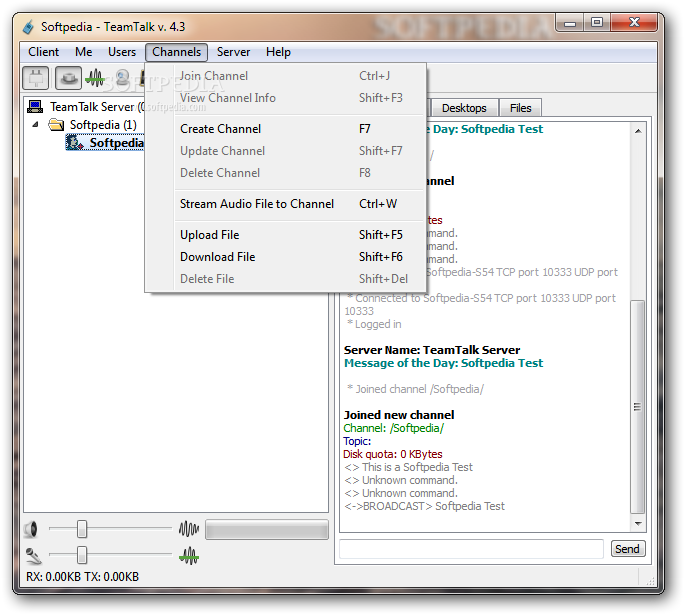Choose Stream Audio File to Channel
Viewport: 685px width, 615px height.
click(286, 204)
